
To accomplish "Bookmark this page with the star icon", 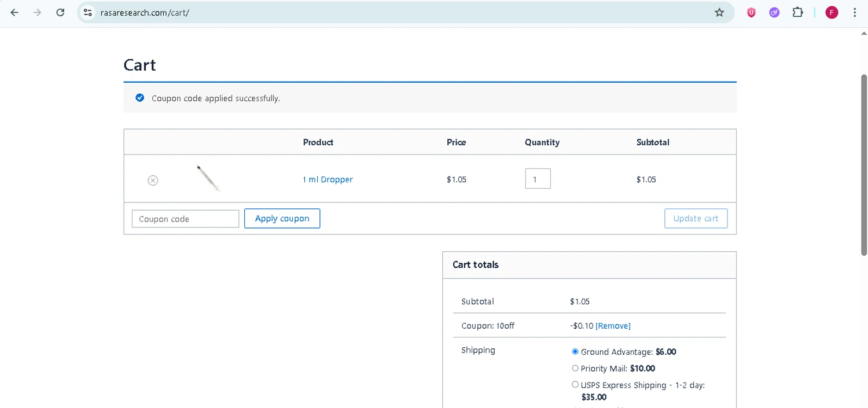I will point(719,12).
